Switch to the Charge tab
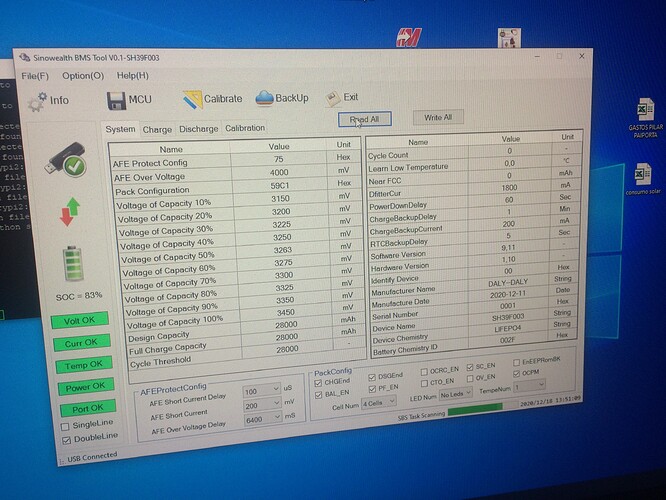This screenshot has height=500, width=666. 157,130
